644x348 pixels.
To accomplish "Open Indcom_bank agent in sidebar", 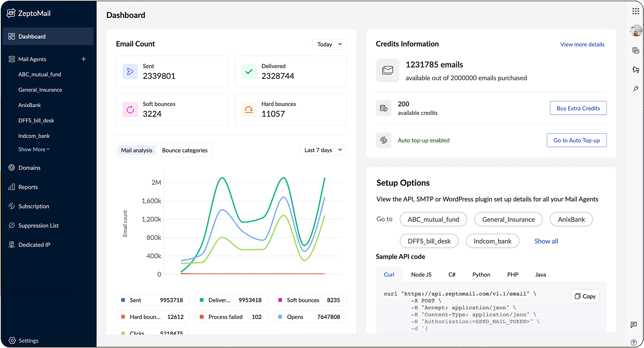I will [34, 136].
